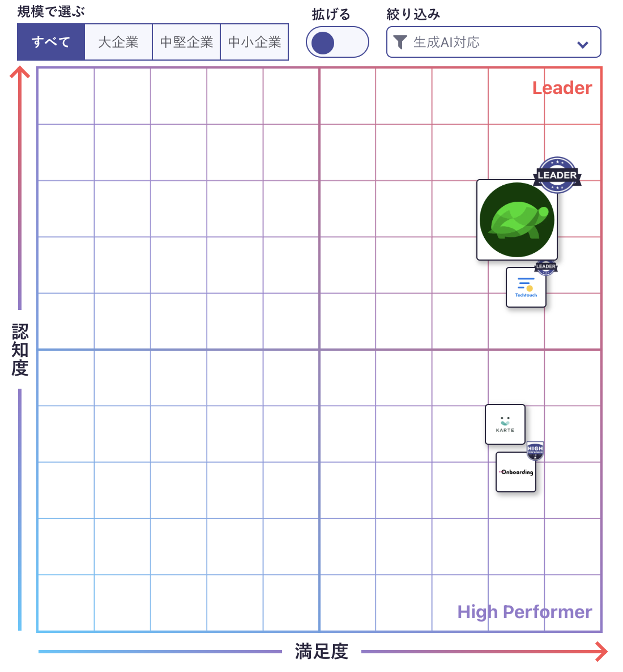Click the large LEADER badge on turtle logo
Viewport: 623px width, 672px height.
coord(557,175)
